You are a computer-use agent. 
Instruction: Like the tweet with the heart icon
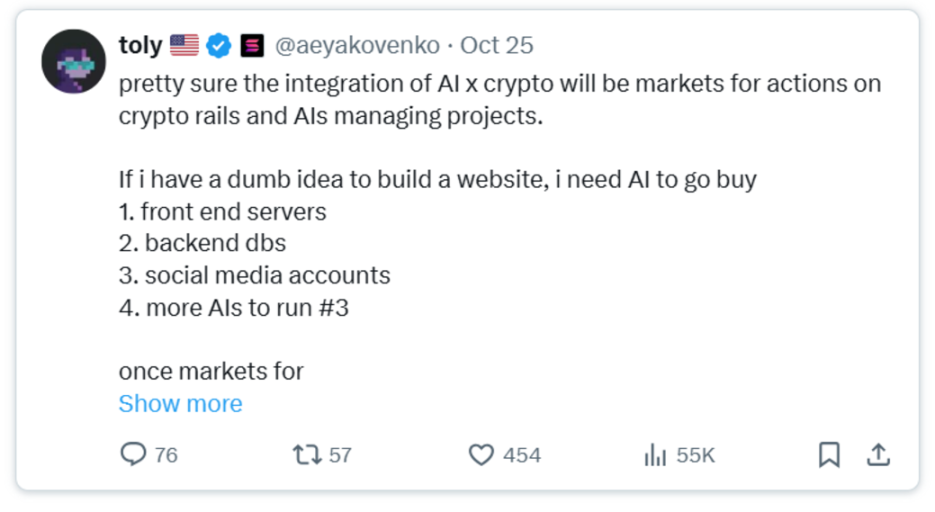(x=482, y=455)
